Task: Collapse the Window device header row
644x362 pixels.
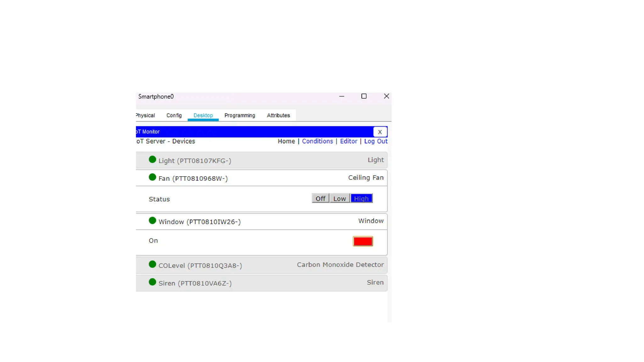Action: click(x=261, y=222)
